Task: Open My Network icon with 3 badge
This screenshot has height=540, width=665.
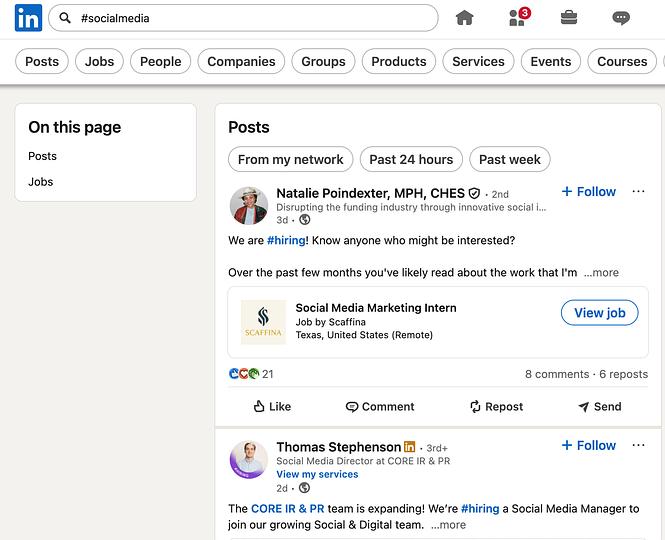Action: 519,17
